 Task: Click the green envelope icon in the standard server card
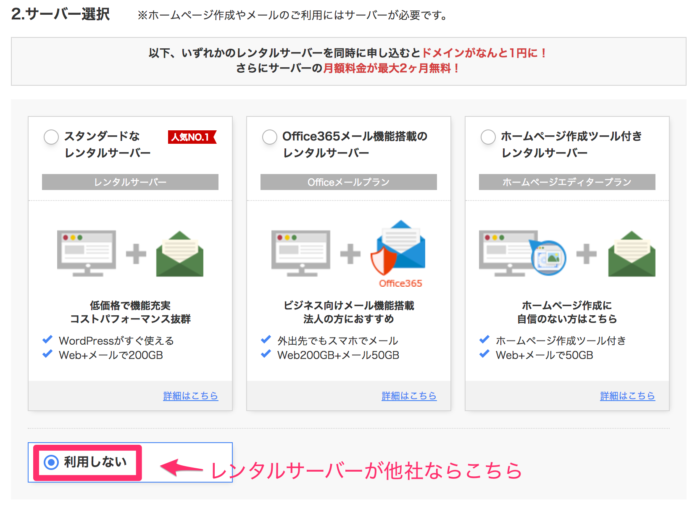click(x=180, y=254)
